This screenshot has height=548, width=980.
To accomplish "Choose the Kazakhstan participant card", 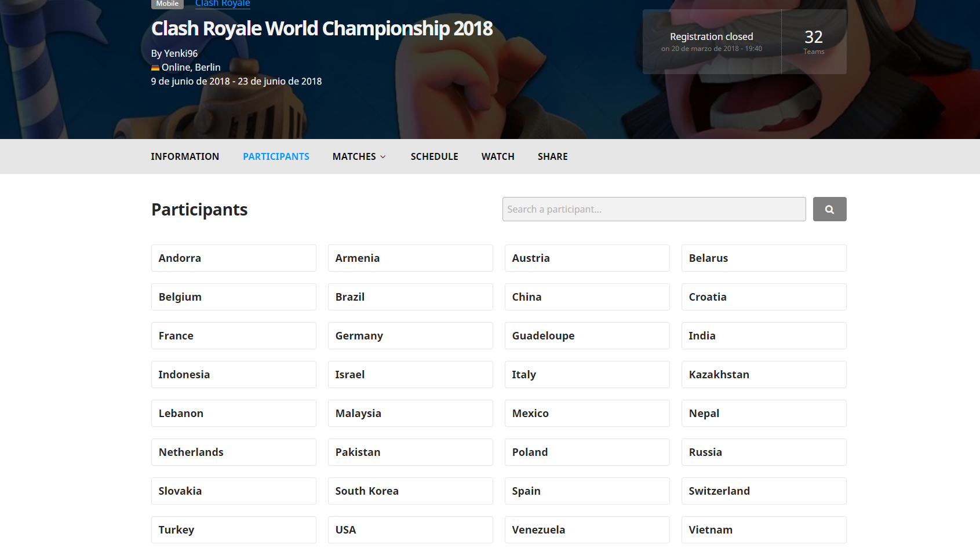I will click(764, 375).
